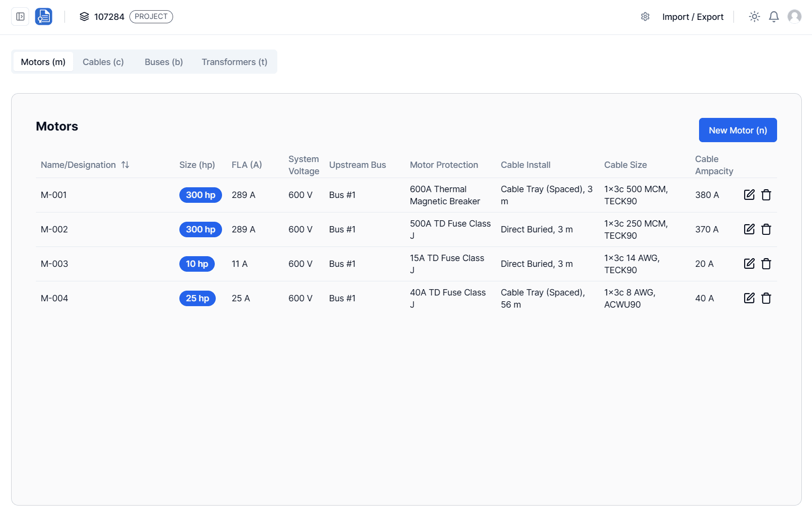Click Upstream Bus column header

coord(358,165)
